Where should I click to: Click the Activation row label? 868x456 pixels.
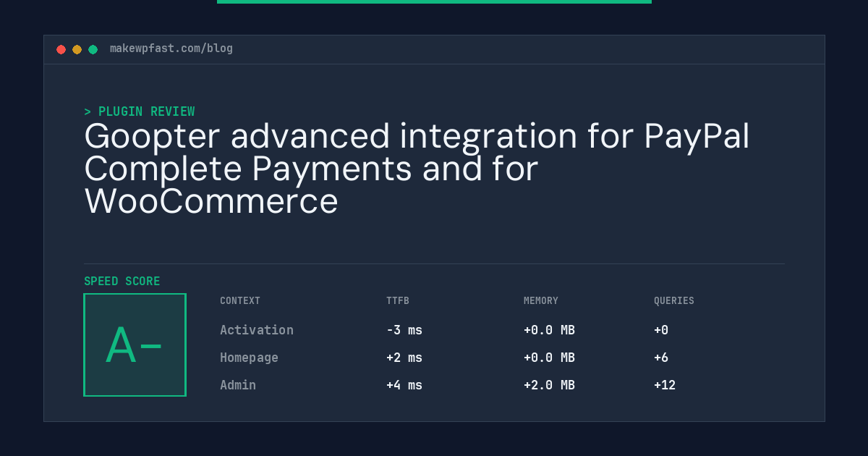click(x=257, y=330)
